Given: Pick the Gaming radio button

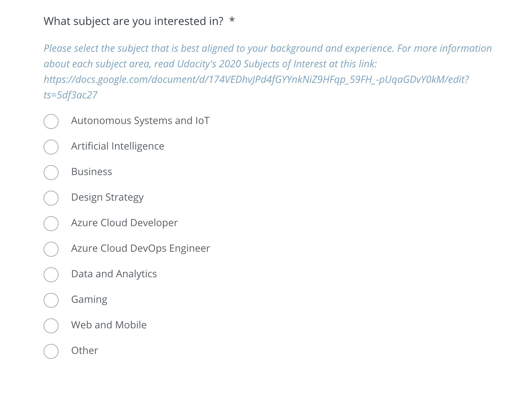Looking at the screenshot, I should click(x=51, y=300).
